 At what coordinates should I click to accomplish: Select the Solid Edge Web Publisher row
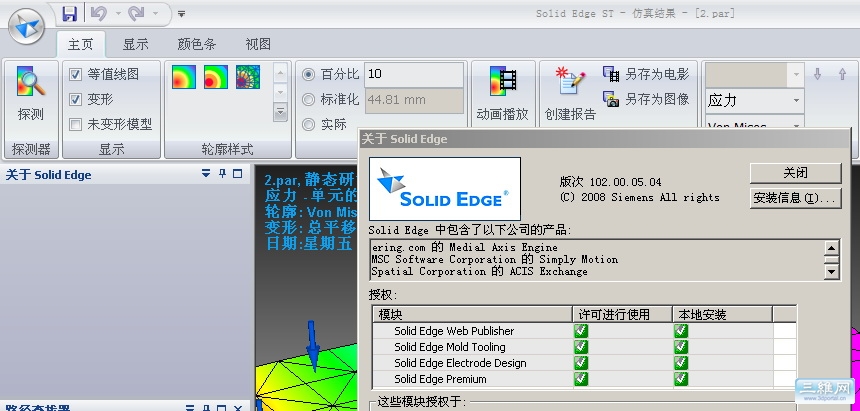point(584,331)
